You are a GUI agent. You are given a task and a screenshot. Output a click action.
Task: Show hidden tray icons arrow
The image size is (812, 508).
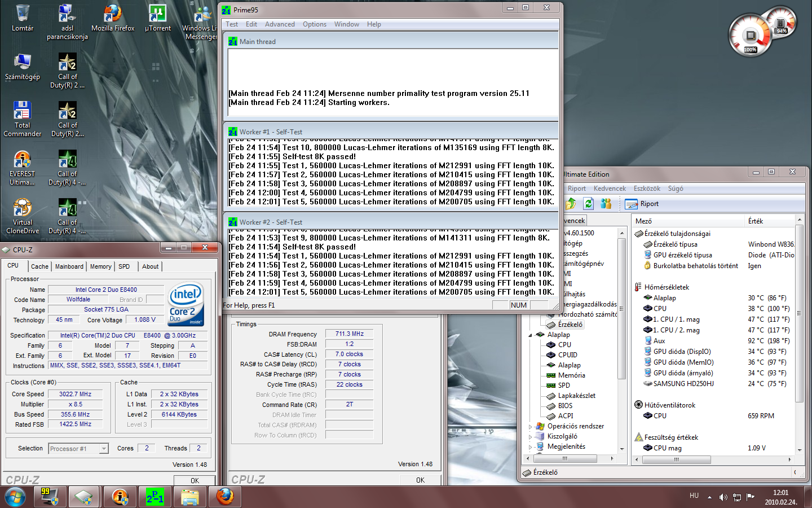pyautogui.click(x=709, y=497)
